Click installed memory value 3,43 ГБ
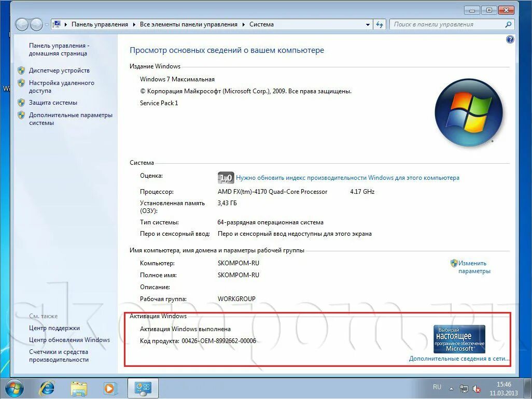The height and width of the screenshot is (399, 532). (227, 204)
